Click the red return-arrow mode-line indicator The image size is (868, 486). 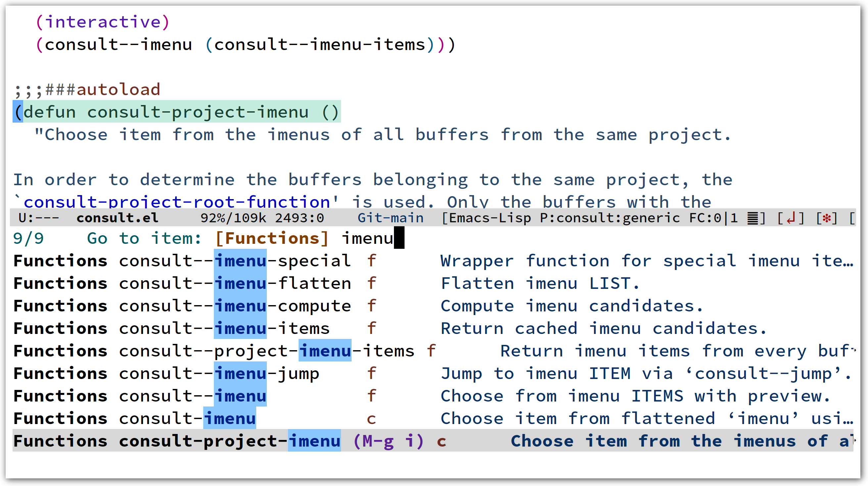(x=791, y=218)
